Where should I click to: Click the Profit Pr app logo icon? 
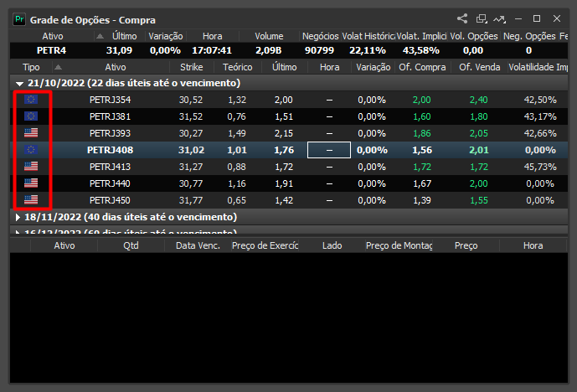[x=19, y=19]
